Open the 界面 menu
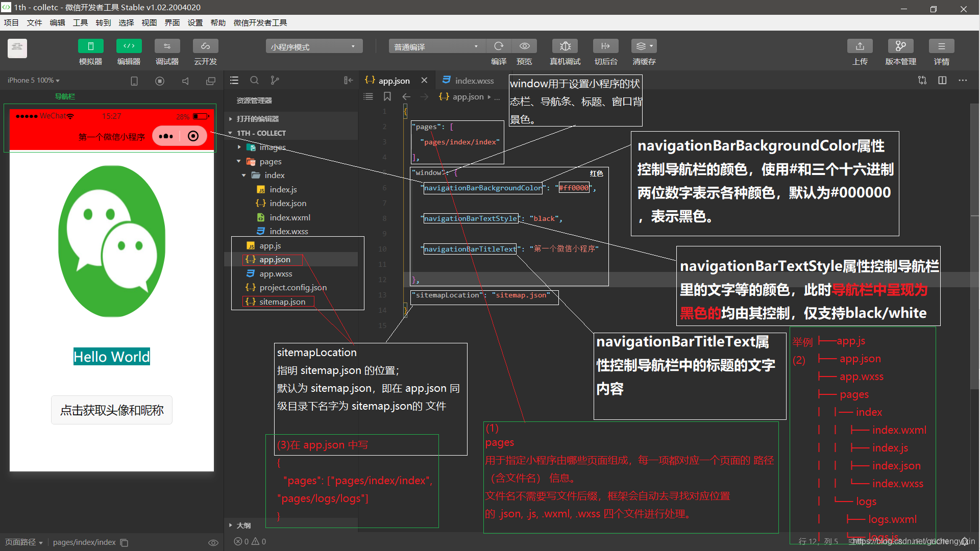 pyautogui.click(x=172, y=23)
